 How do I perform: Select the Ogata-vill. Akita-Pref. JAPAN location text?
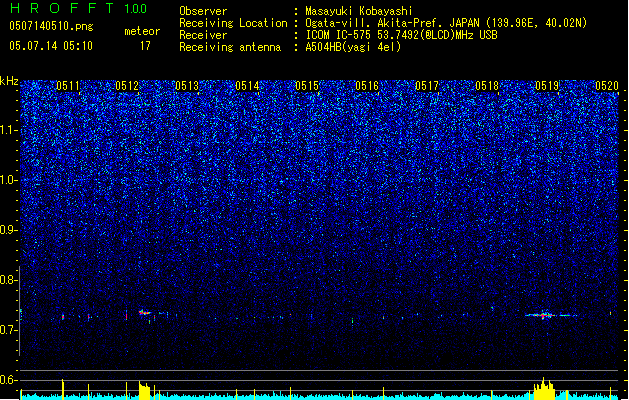tap(446, 23)
